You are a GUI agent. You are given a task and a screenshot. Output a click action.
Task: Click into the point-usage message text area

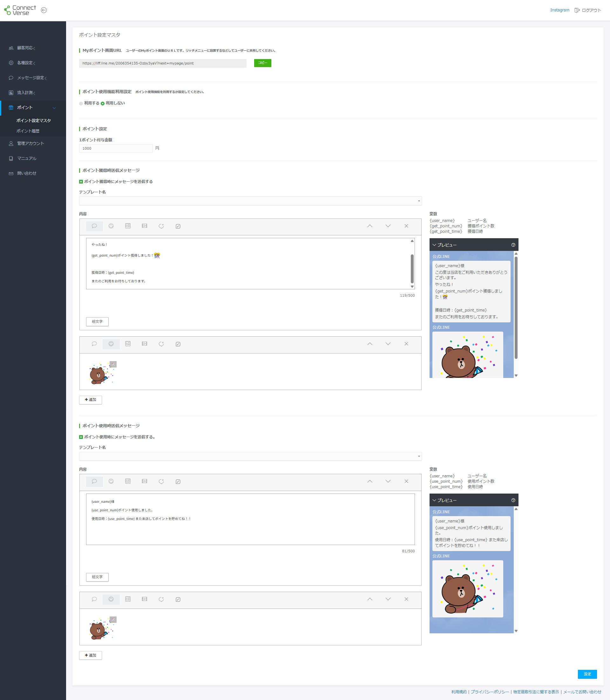(250, 519)
